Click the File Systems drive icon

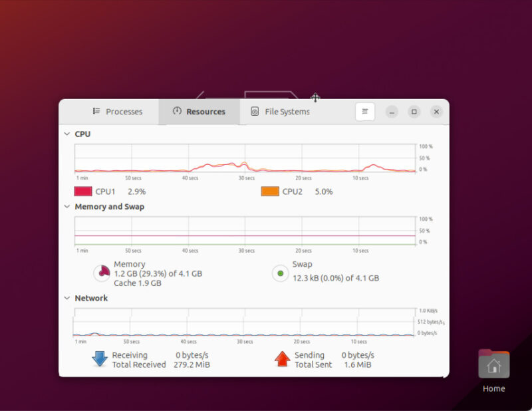pyautogui.click(x=254, y=112)
